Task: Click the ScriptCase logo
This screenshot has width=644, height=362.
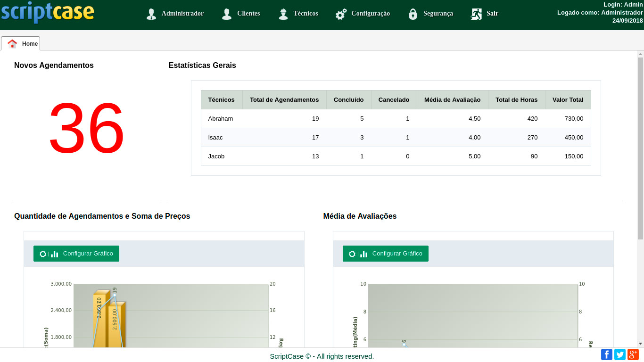Action: pyautogui.click(x=48, y=13)
